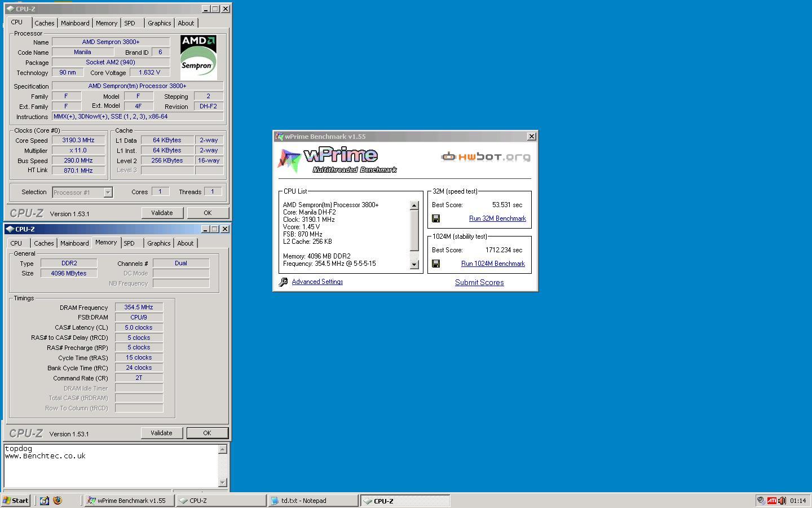
Task: Click Submit Scores link
Action: pyautogui.click(x=479, y=282)
